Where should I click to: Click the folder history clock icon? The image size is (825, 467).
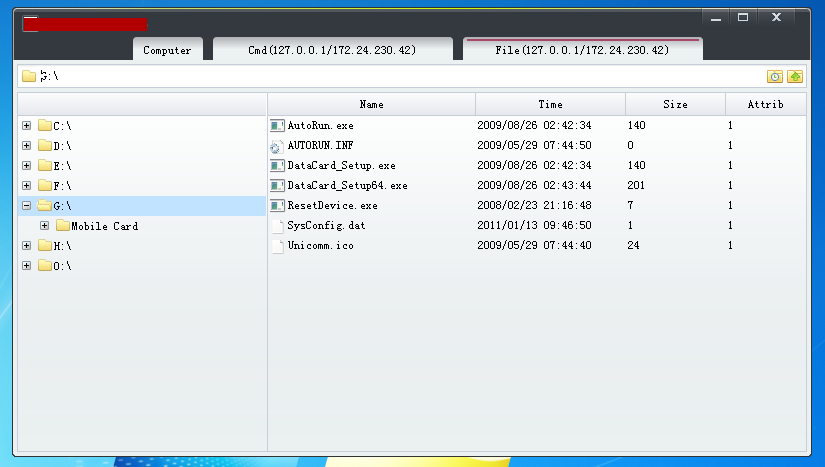click(774, 77)
